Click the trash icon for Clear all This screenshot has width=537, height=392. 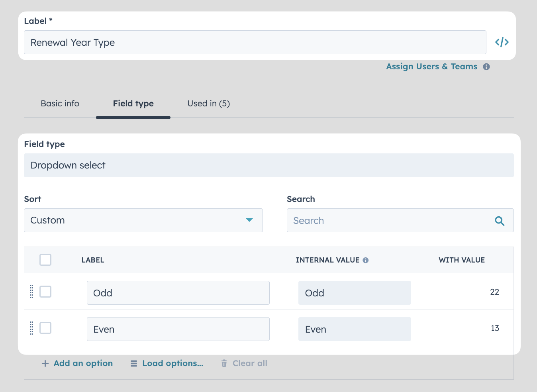click(x=224, y=363)
